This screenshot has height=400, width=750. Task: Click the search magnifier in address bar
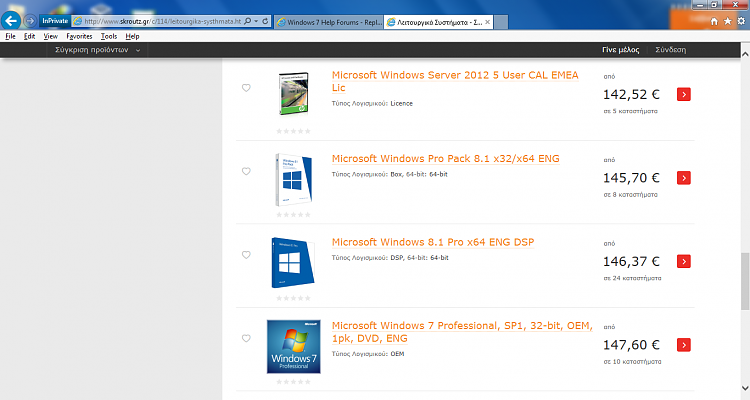point(247,22)
